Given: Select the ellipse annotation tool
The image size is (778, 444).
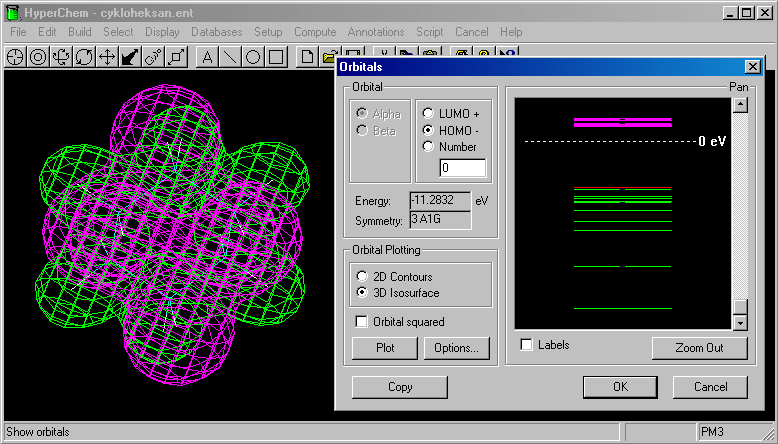Looking at the screenshot, I should point(254,57).
